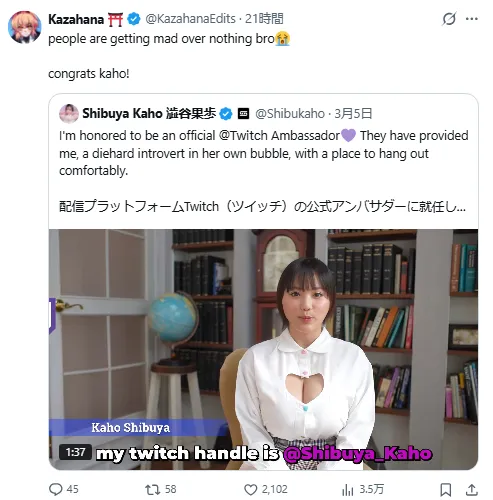Click the Shibuya Kaho 澁谷果歩 name

(149, 113)
